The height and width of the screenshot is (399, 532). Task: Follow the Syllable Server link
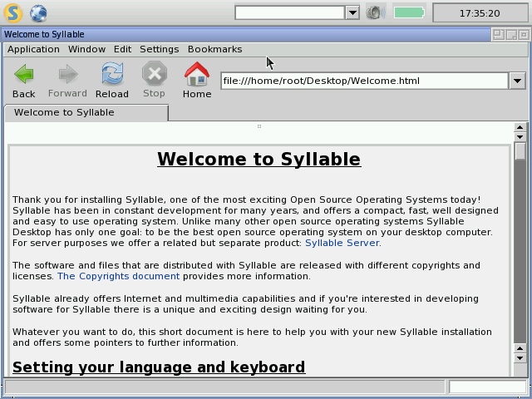(342, 243)
